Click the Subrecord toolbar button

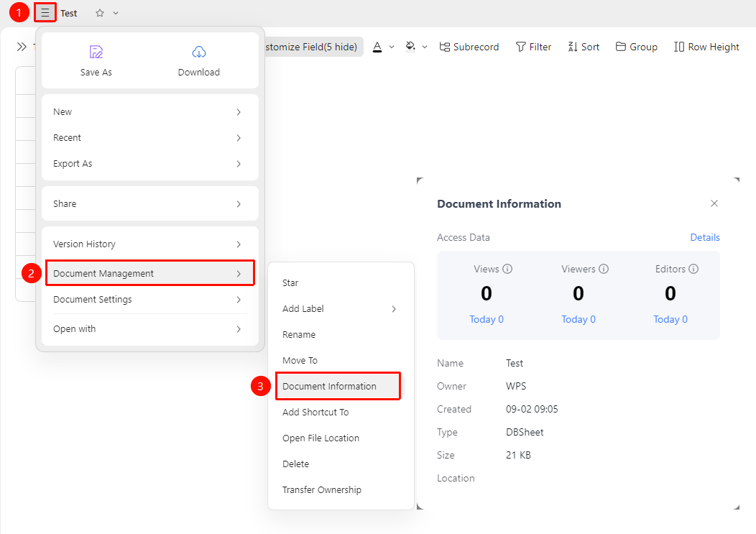469,47
